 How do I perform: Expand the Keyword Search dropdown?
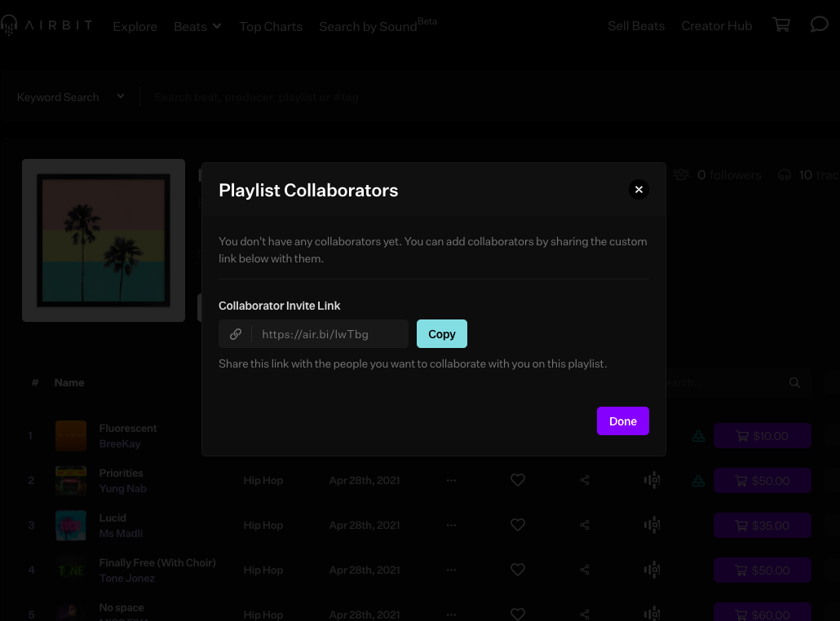coord(71,97)
